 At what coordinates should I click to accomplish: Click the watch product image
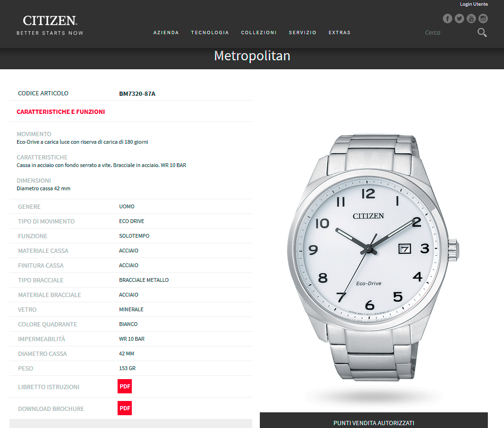[x=374, y=257]
